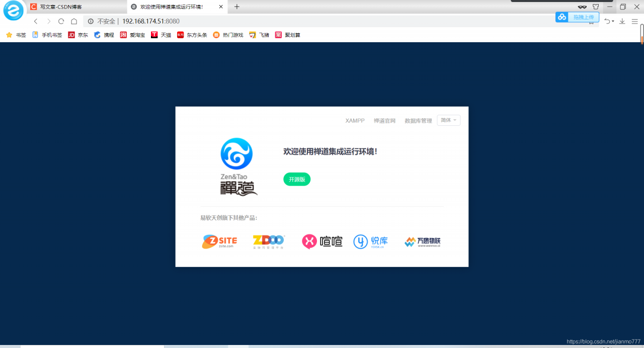Click the ZenTao 禅道 logo
Image resolution: width=644 pixels, height=348 pixels.
coord(238,166)
